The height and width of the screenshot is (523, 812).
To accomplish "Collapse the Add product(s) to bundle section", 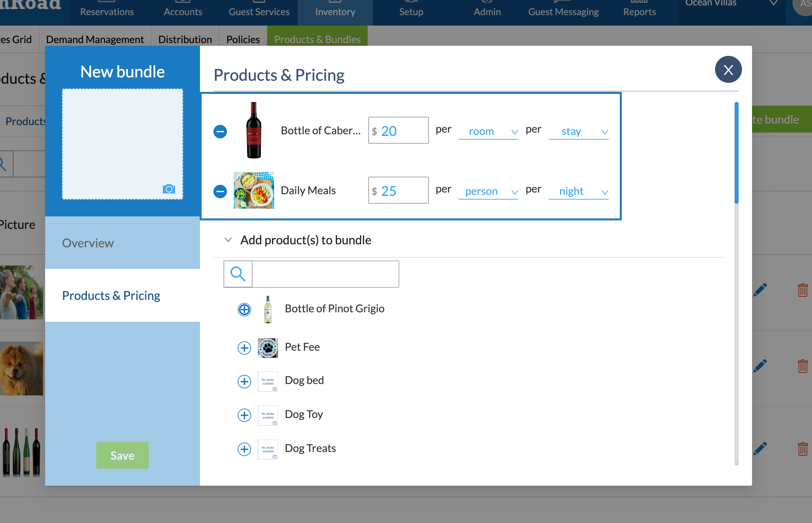I will [x=228, y=240].
